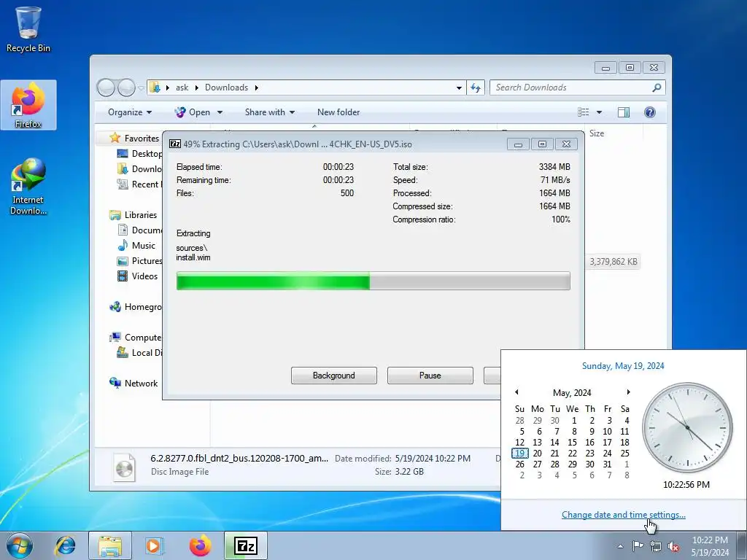747x560 pixels.
Task: Switch to Windows Explorer on the taskbar
Action: click(x=110, y=545)
